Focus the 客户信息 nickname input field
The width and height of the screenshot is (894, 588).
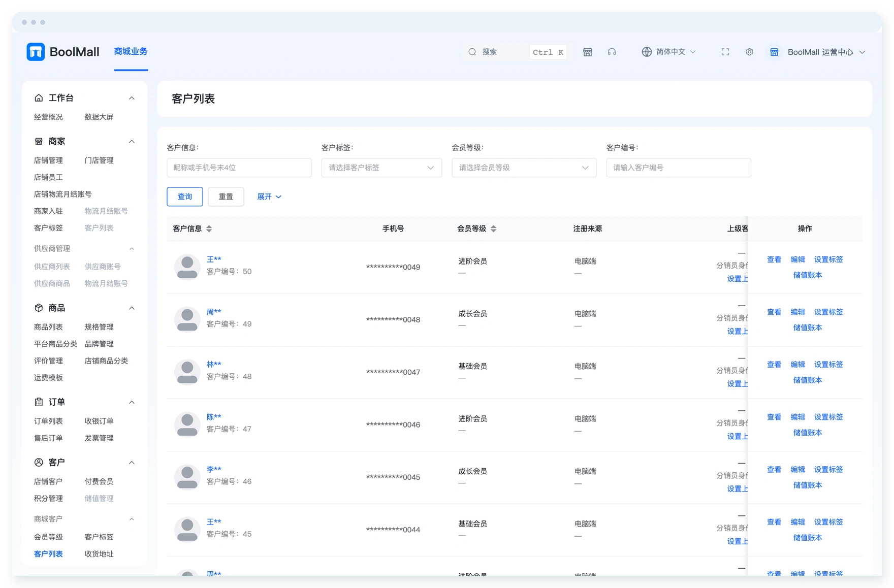[x=239, y=168]
